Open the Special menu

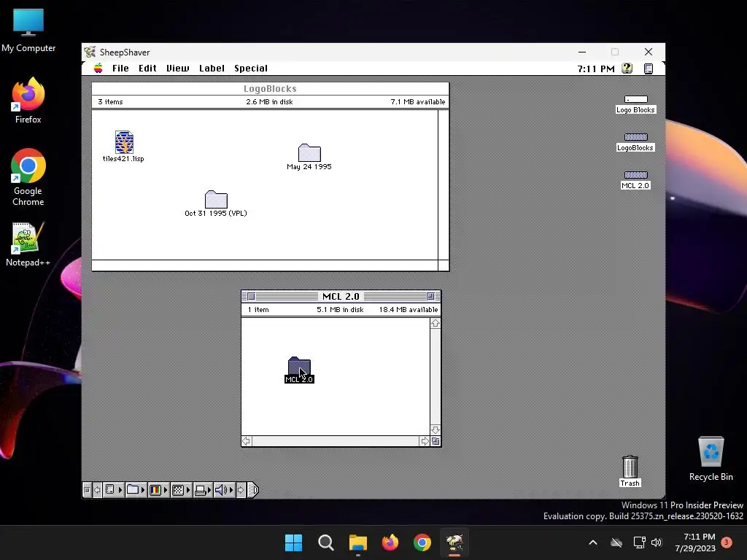pyautogui.click(x=251, y=68)
